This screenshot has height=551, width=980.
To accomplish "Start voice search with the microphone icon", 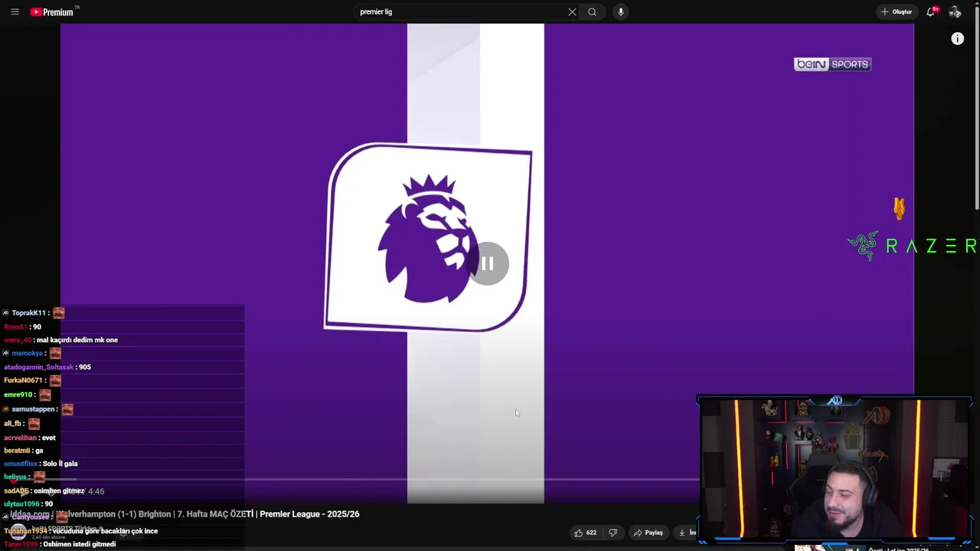I will [620, 11].
